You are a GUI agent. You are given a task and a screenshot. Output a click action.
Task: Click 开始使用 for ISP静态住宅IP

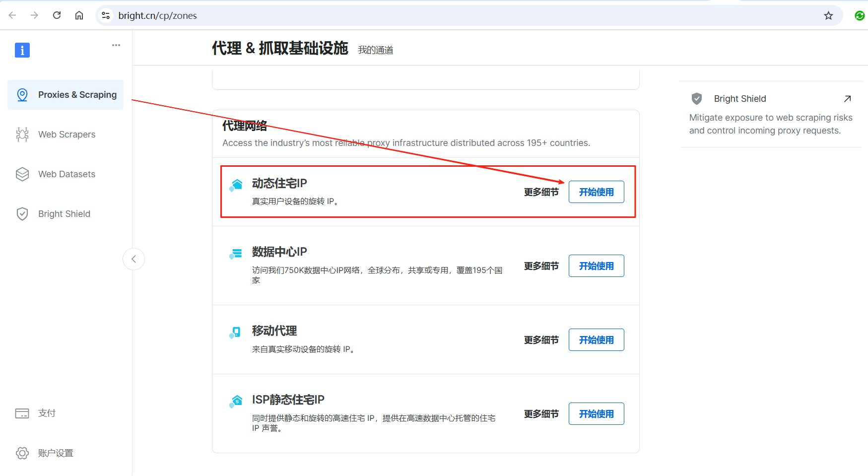click(596, 414)
